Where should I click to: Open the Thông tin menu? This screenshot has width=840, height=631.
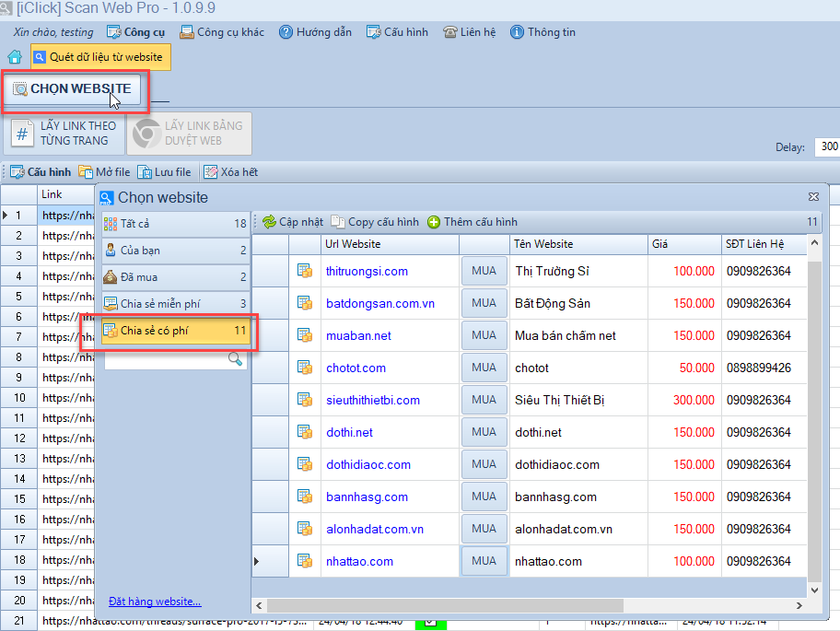pyautogui.click(x=542, y=32)
